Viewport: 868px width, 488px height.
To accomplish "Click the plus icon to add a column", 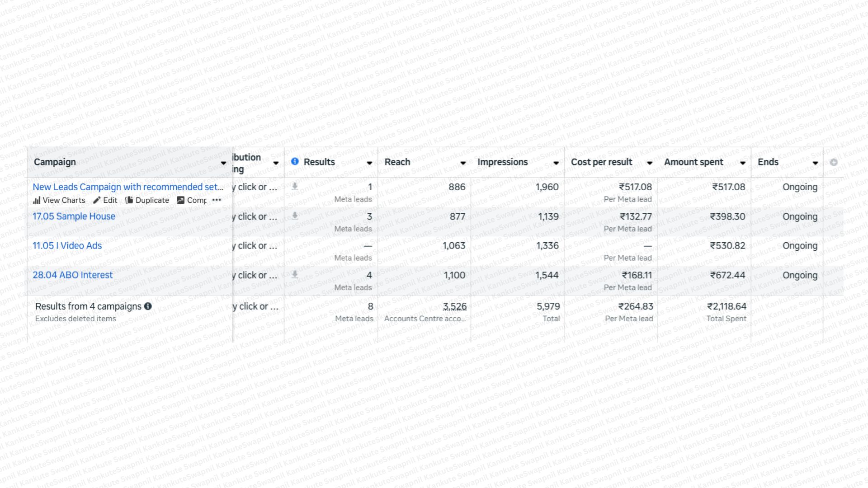I will [x=834, y=162].
